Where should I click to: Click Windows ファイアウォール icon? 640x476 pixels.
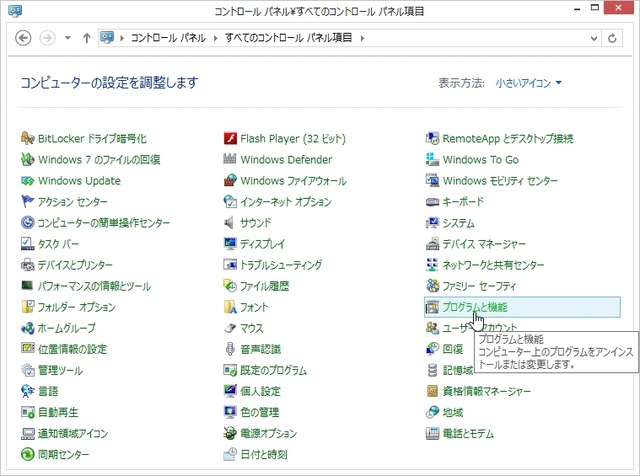tap(230, 180)
